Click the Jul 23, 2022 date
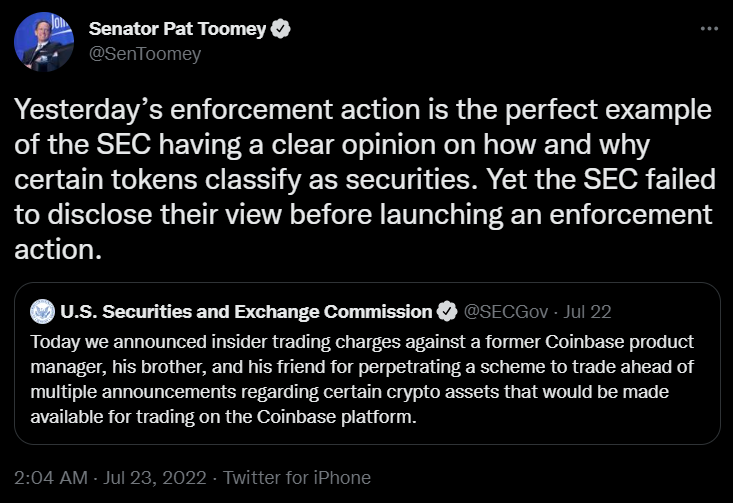 point(156,478)
